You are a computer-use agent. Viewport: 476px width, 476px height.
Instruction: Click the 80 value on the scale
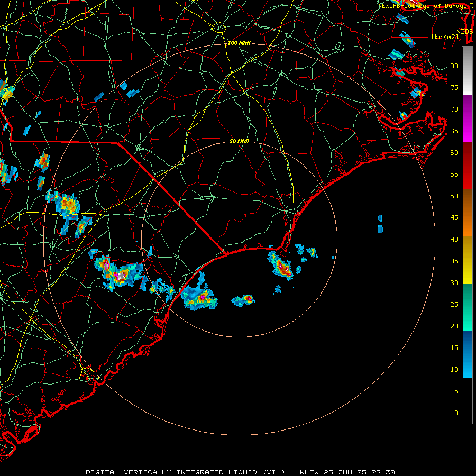[454, 66]
